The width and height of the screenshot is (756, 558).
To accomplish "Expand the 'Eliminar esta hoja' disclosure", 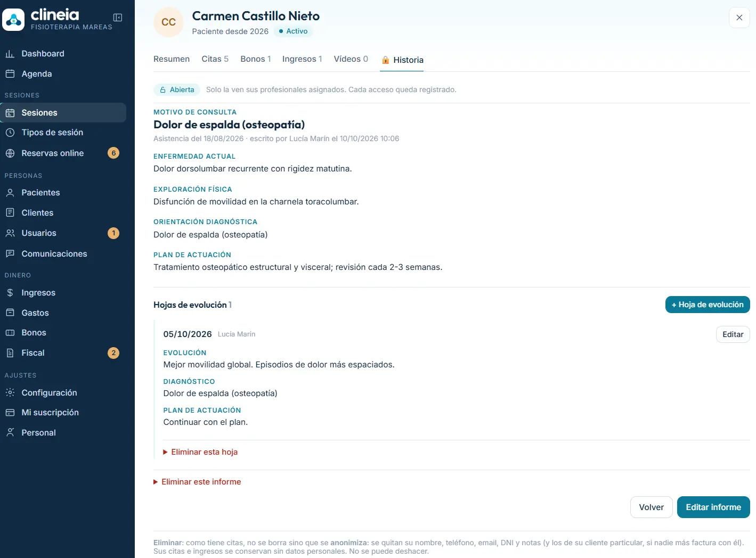I will coord(200,452).
